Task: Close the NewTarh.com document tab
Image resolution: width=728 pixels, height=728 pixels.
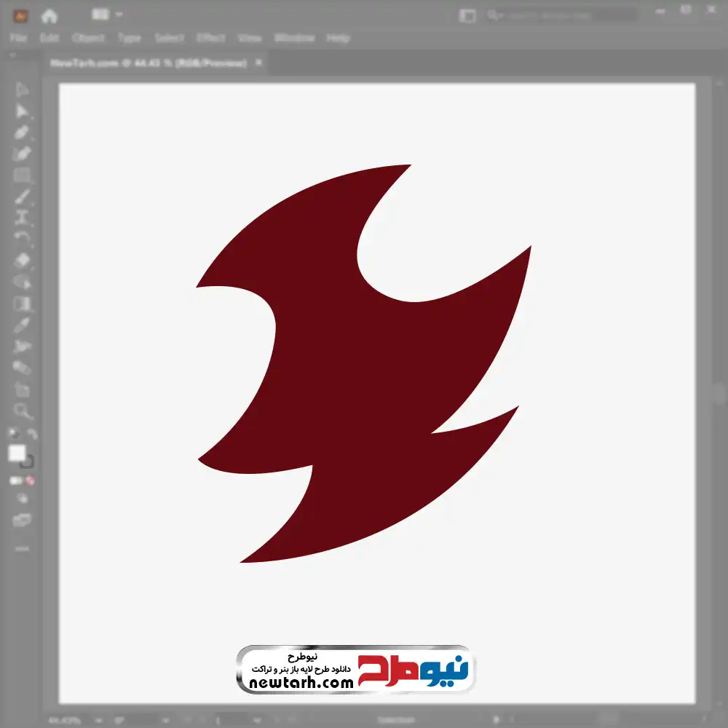Action: coord(258,63)
